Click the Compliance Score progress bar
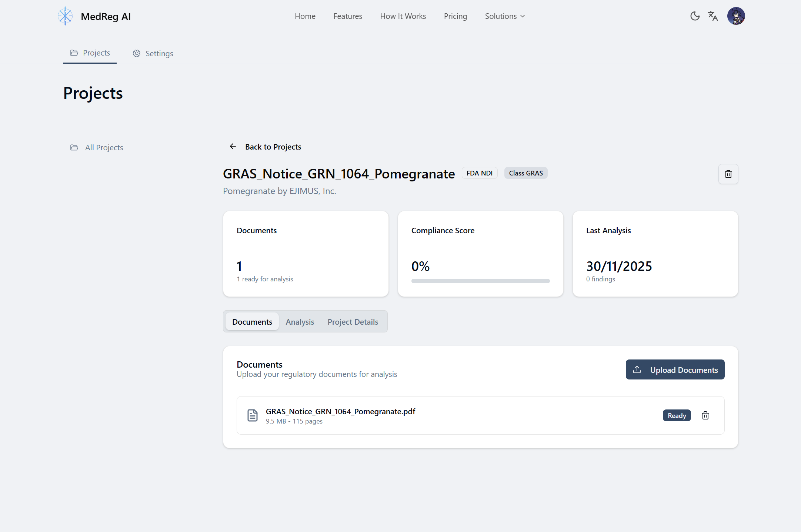This screenshot has width=801, height=532. (480, 281)
